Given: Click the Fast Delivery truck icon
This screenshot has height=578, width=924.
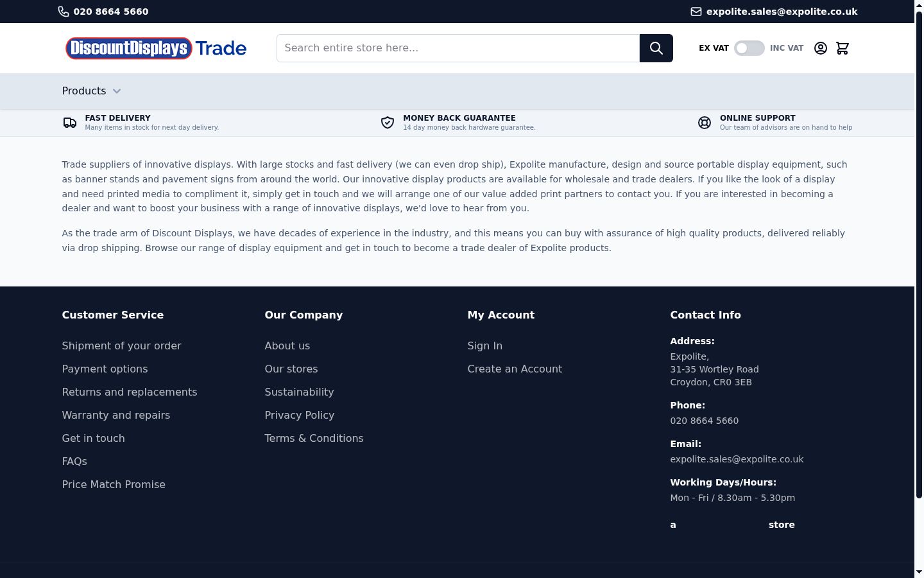Looking at the screenshot, I should coord(70,123).
